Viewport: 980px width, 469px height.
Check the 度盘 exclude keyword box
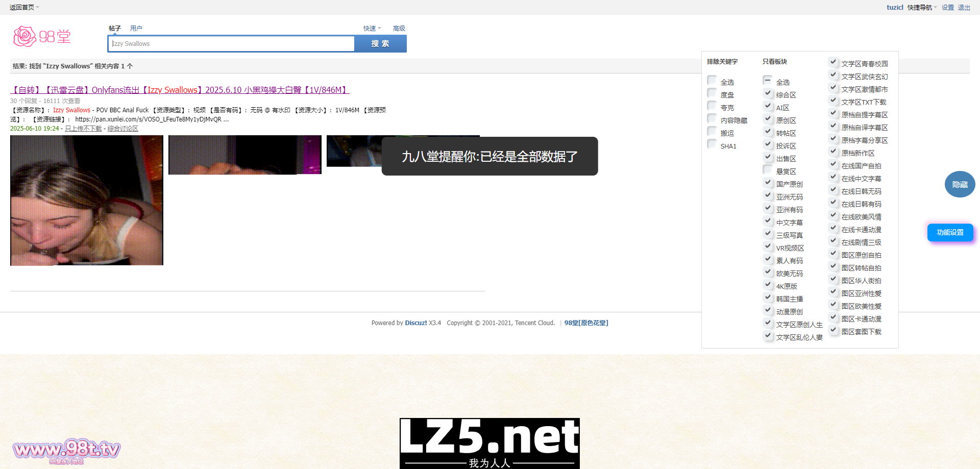pyautogui.click(x=712, y=93)
